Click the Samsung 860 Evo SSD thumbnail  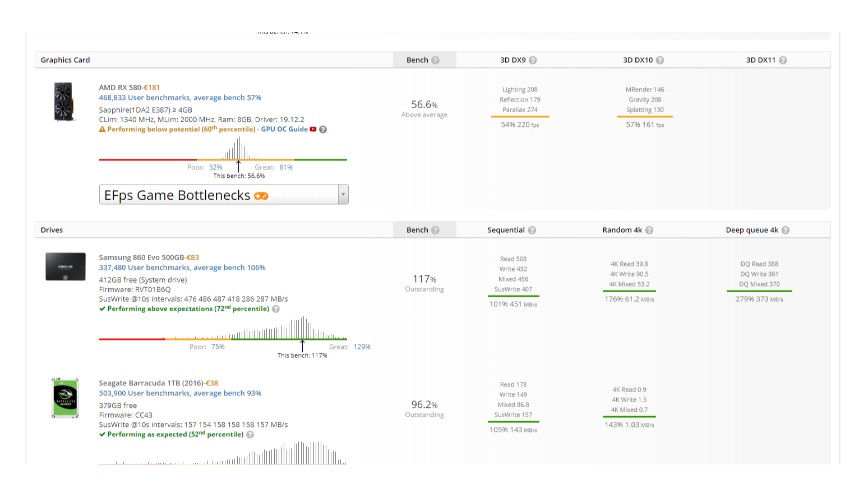[x=66, y=266]
